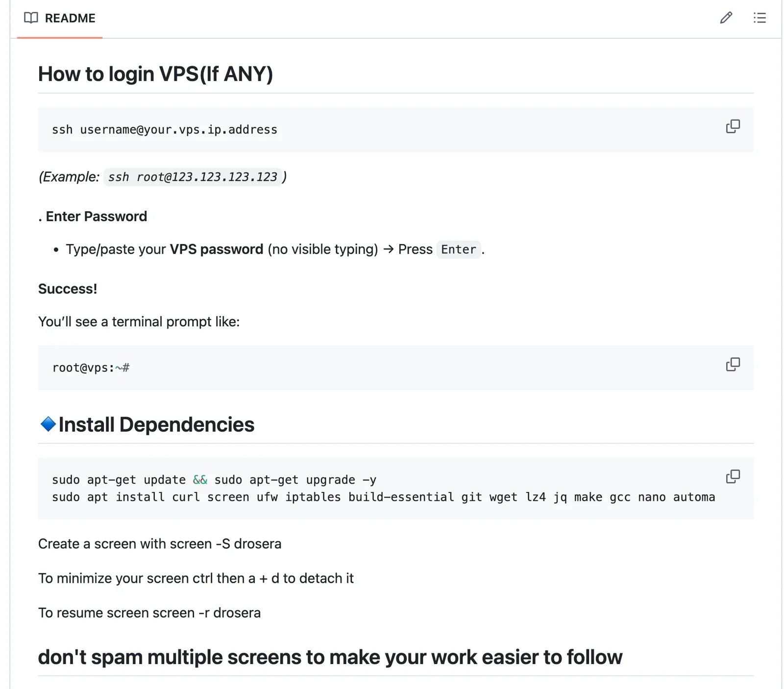
Task: Click the sudo apt-get update line
Action: point(214,480)
